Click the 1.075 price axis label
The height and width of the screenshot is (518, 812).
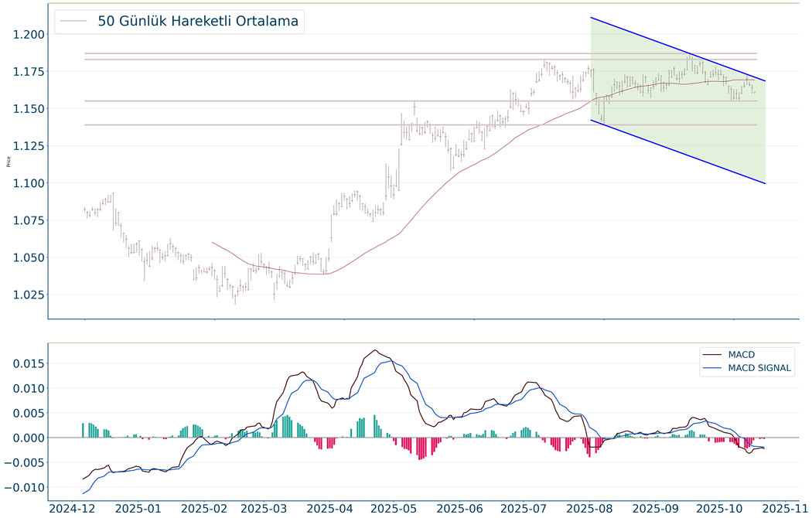[x=26, y=220]
